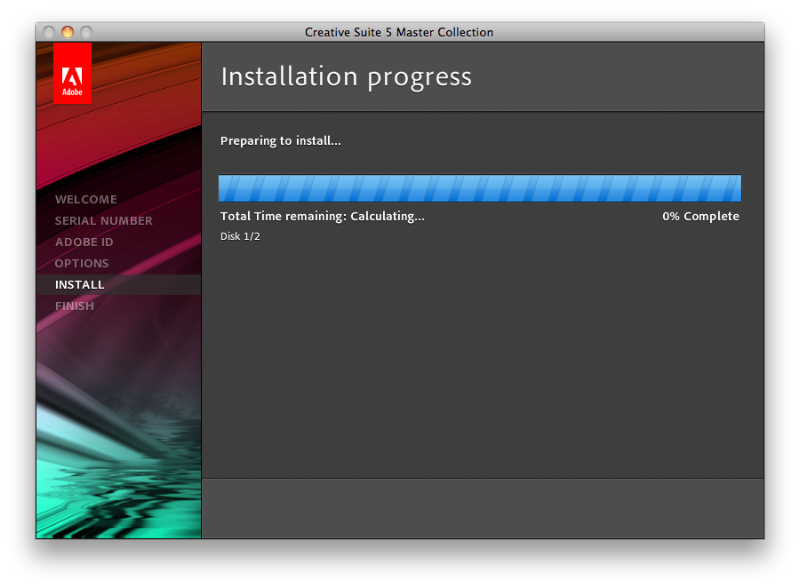
Task: Click the blue installation progress bar
Action: coord(480,188)
